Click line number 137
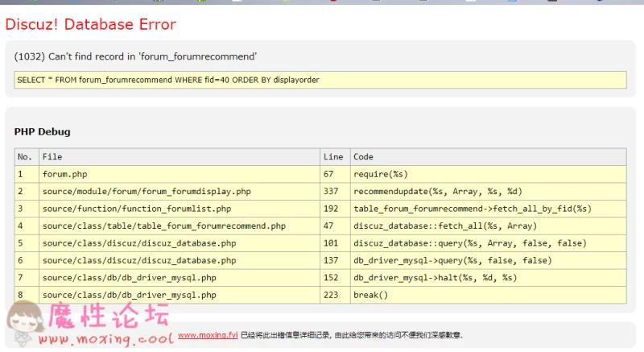This screenshot has width=644, height=352. [331, 260]
